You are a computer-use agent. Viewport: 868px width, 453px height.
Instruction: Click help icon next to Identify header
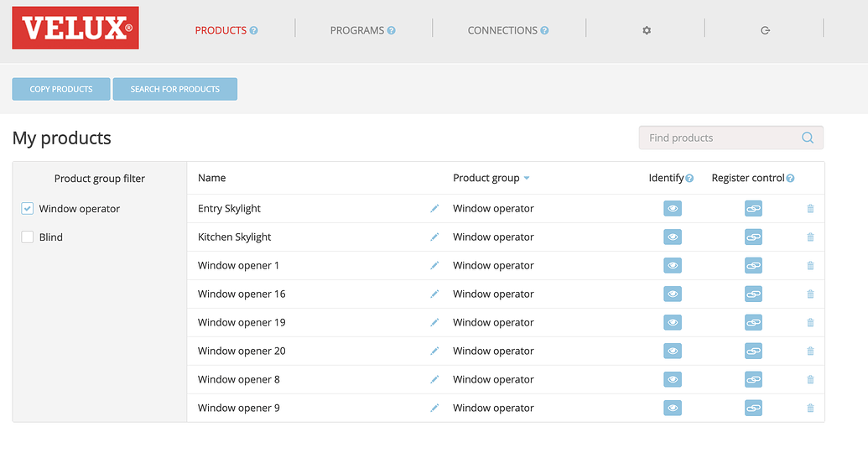click(x=689, y=179)
